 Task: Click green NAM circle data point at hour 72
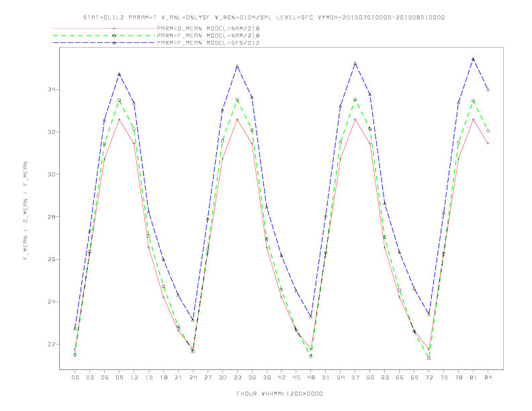(x=429, y=358)
